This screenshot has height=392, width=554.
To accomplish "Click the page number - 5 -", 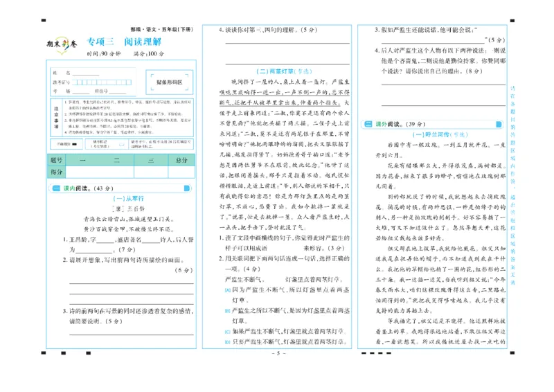I will click(278, 353).
